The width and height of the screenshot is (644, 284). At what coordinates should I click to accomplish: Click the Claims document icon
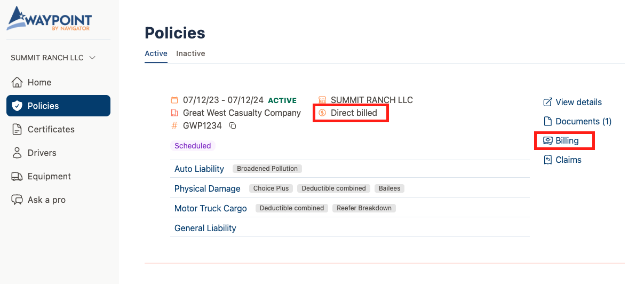click(547, 160)
